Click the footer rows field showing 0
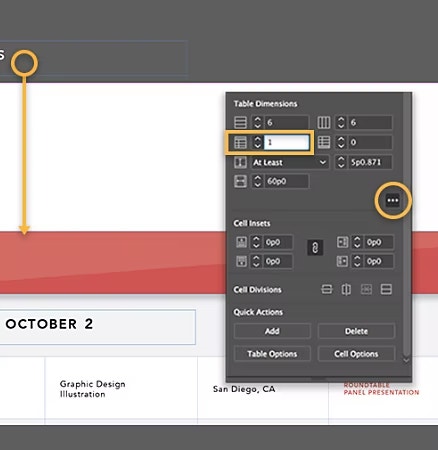Viewport: 438px width, 450px height. pyautogui.click(x=370, y=142)
